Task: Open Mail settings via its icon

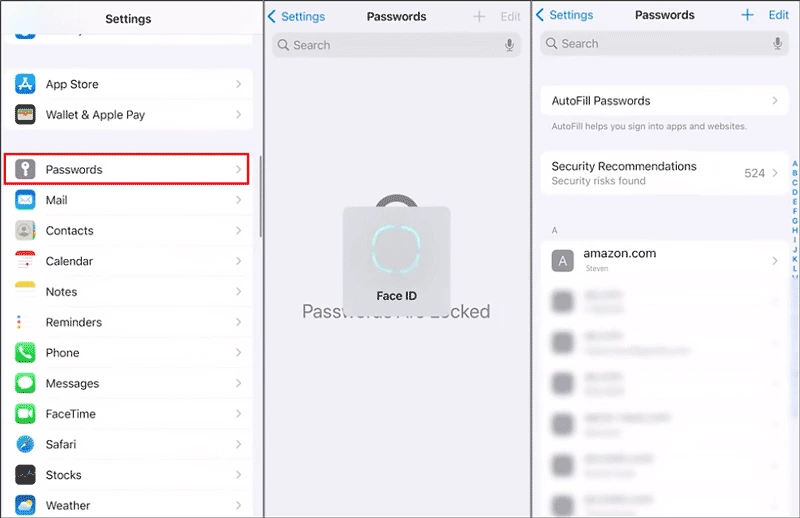Action: (26, 200)
